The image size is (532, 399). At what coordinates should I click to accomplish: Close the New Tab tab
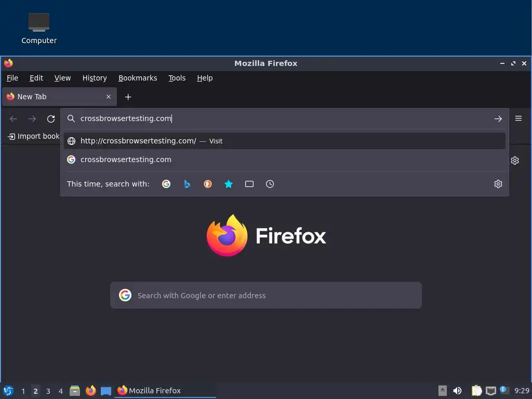(109, 97)
